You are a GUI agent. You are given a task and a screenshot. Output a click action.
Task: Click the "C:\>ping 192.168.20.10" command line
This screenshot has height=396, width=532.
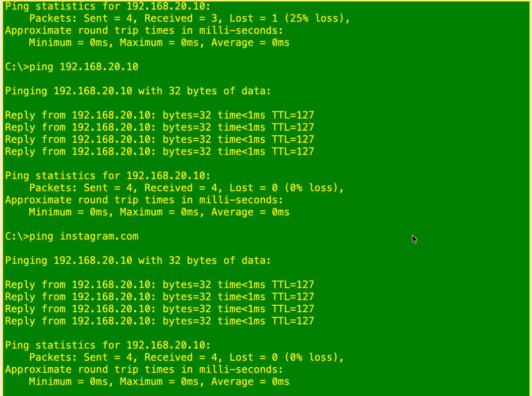(x=72, y=67)
